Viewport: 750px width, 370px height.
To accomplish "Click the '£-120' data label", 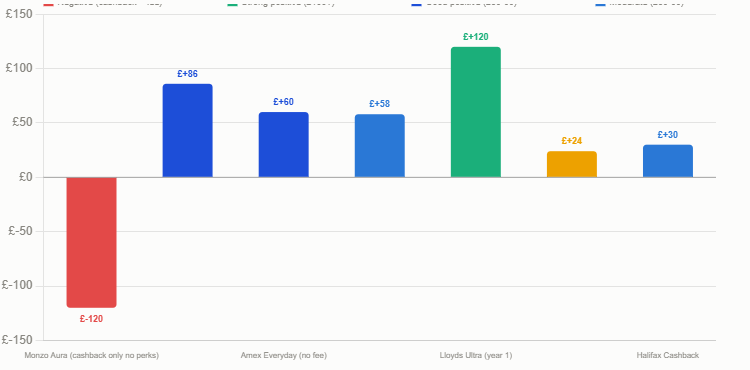I will click(x=91, y=319).
